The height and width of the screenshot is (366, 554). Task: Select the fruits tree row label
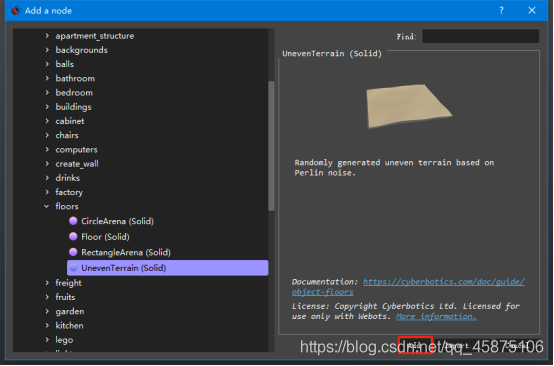pyautogui.click(x=65, y=297)
